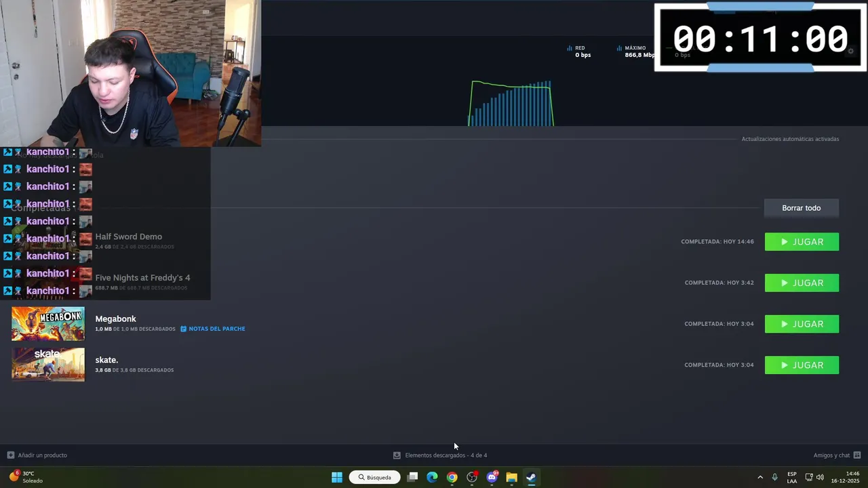Screen dimensions: 868x488
Task: Click COMPLETADA: HOY 14:46 status text
Action: coord(717,242)
